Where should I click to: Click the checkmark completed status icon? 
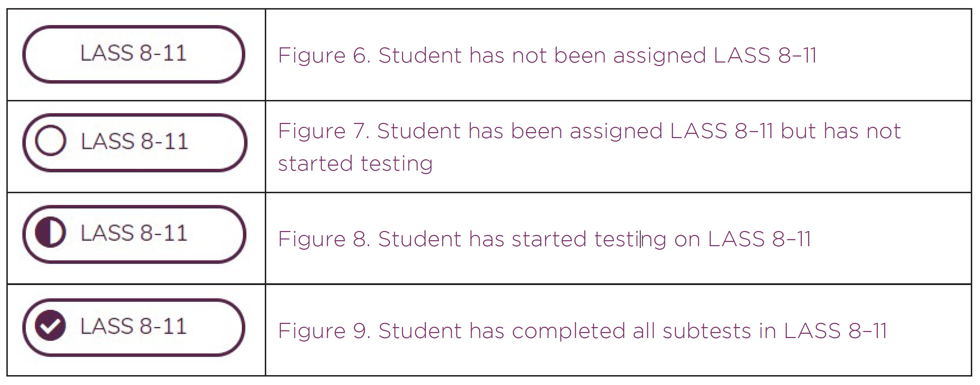click(50, 325)
